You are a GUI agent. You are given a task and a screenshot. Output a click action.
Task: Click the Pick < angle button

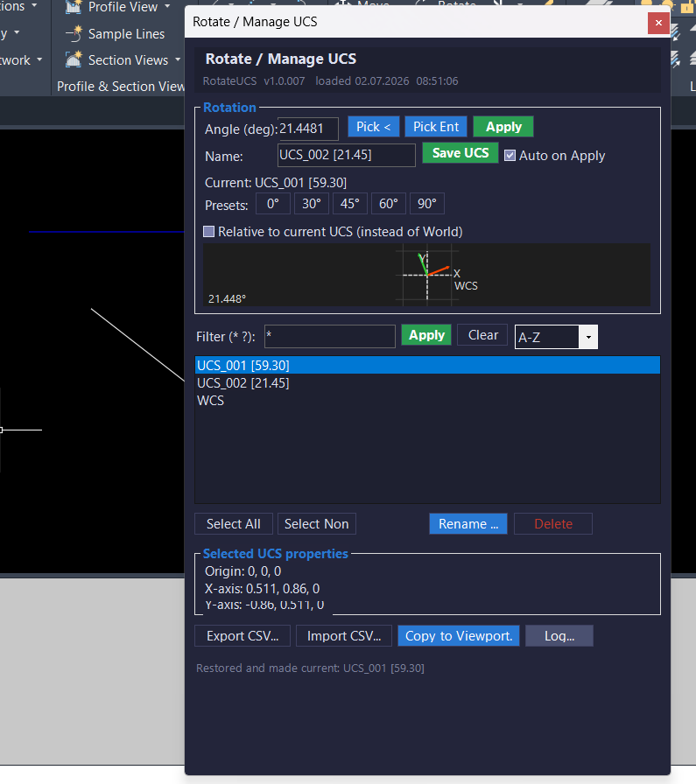(373, 127)
